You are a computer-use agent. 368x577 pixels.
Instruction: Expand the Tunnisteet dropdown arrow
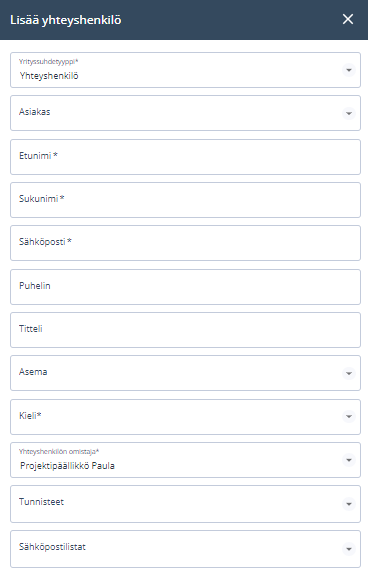[x=349, y=504]
